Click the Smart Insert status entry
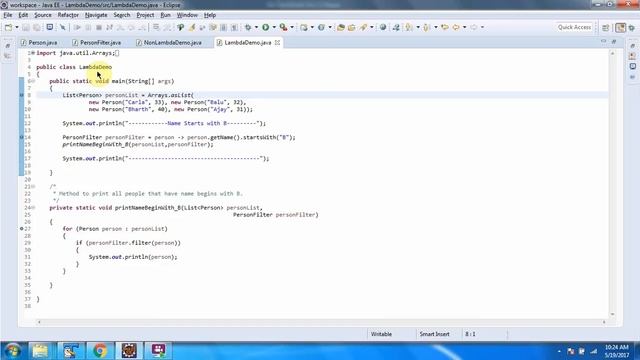The width and height of the screenshot is (640, 360). click(x=435, y=334)
